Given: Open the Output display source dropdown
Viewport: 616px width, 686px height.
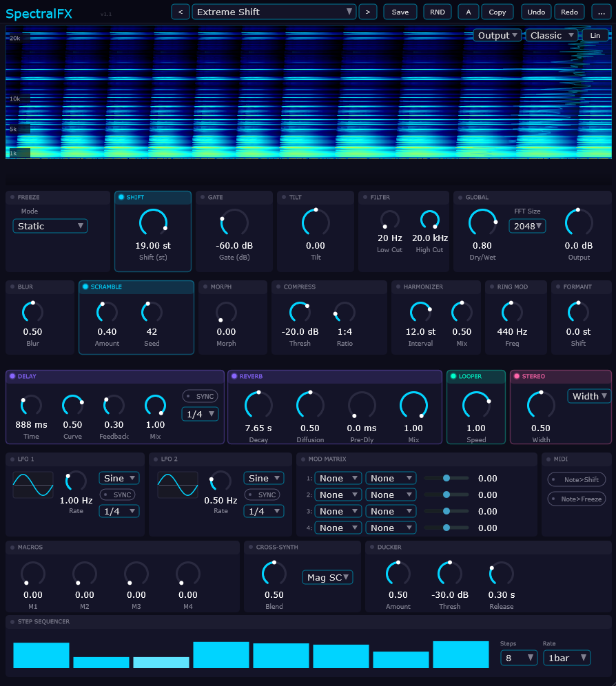Looking at the screenshot, I should pos(497,35).
